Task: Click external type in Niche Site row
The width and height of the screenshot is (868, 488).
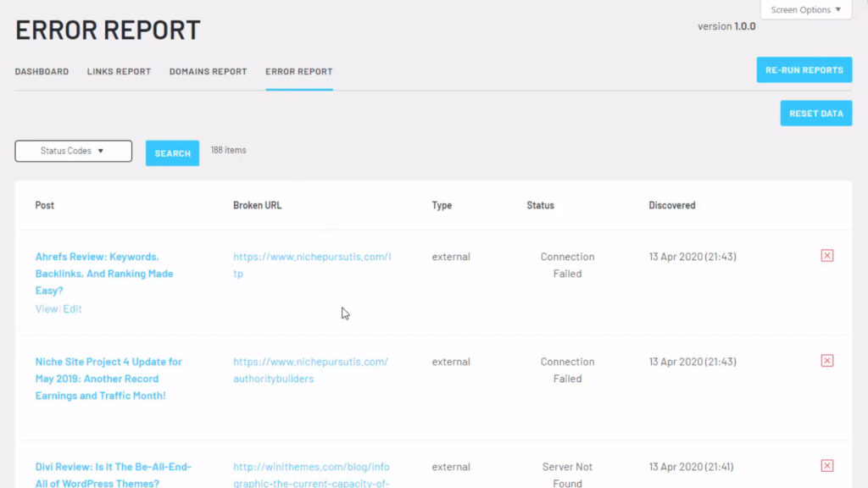Action: (451, 362)
